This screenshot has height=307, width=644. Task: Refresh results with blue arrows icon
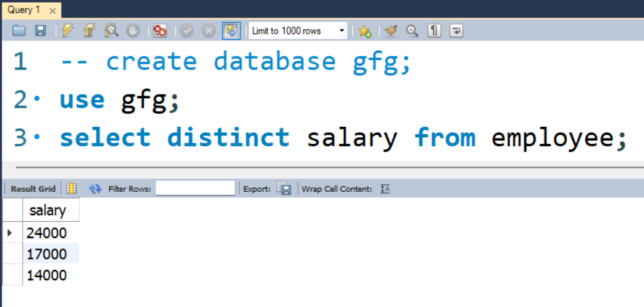tap(96, 189)
